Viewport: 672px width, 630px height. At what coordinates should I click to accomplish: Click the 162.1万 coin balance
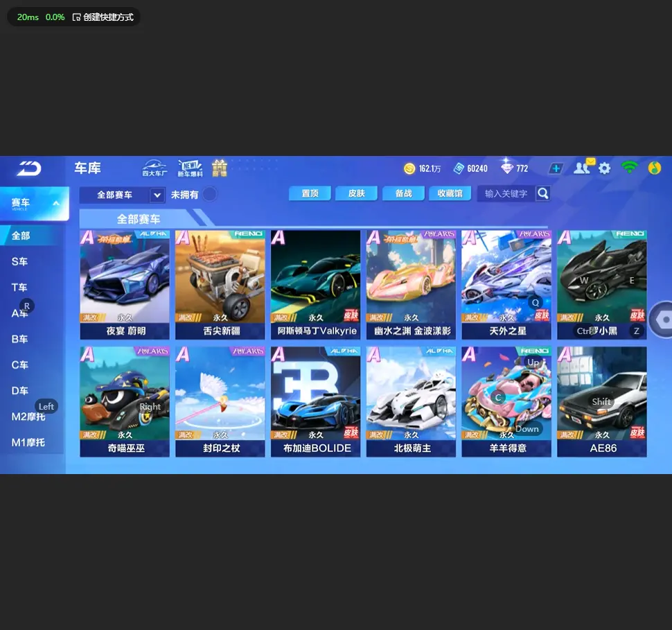click(430, 169)
